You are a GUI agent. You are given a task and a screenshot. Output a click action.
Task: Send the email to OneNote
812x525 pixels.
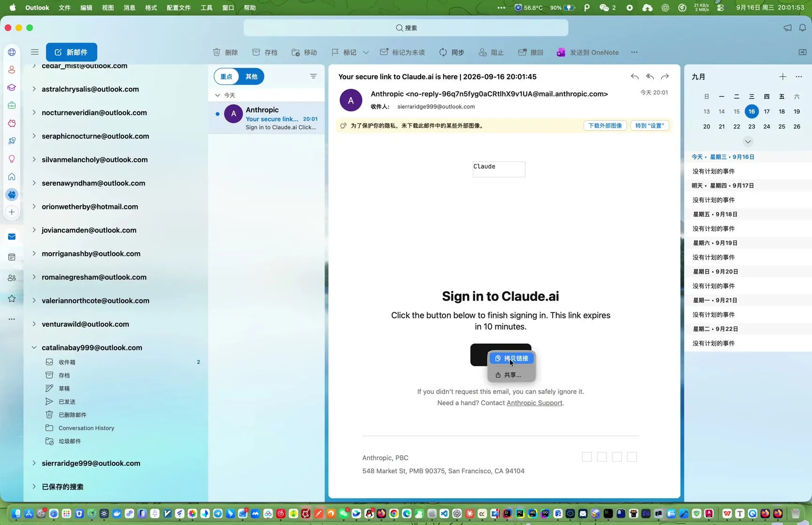pyautogui.click(x=587, y=52)
